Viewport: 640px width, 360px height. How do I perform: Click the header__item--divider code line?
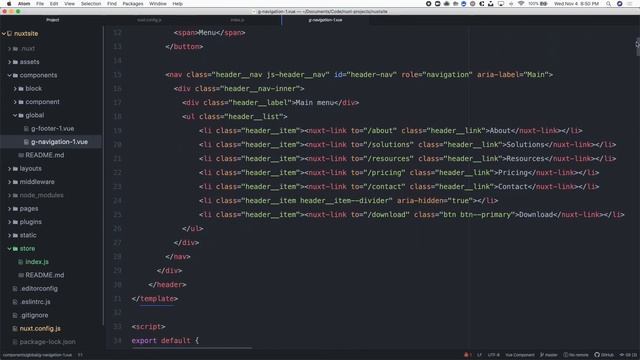pos(349,200)
